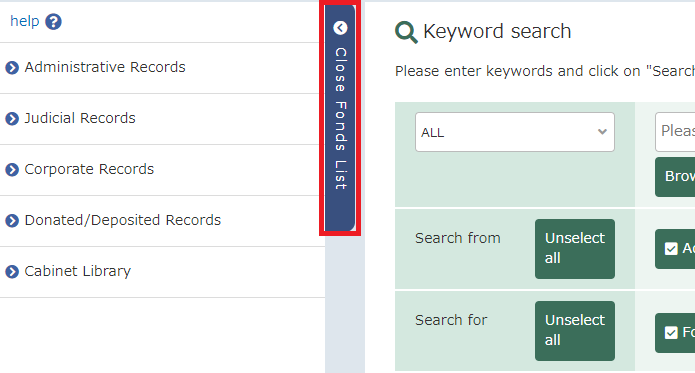This screenshot has width=695, height=373.
Task: Expand Administrative Records arrow icon
Action: (12, 68)
